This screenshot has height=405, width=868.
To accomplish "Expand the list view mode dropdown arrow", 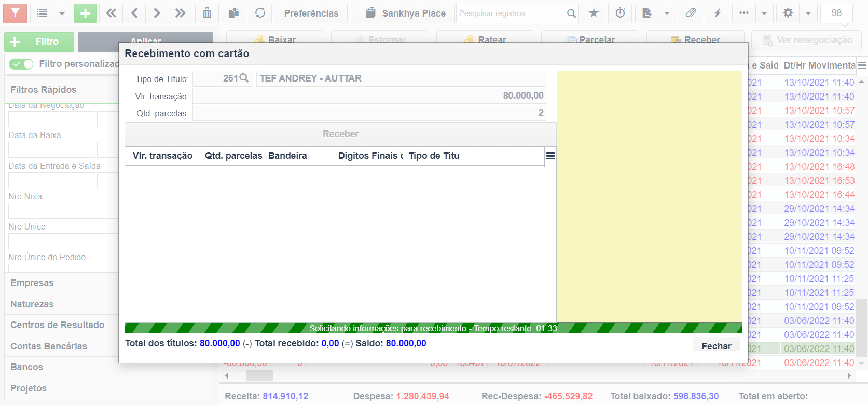I will coord(62,13).
